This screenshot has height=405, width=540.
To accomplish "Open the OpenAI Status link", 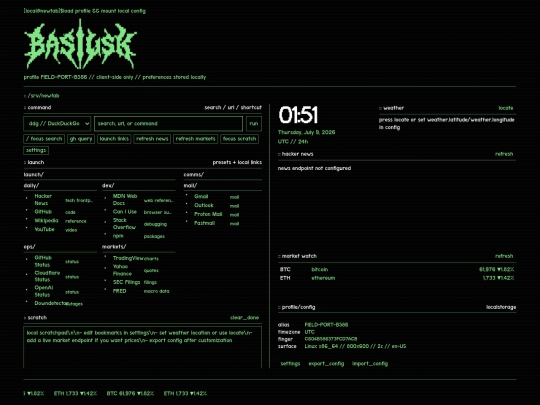I will pyautogui.click(x=43, y=291).
